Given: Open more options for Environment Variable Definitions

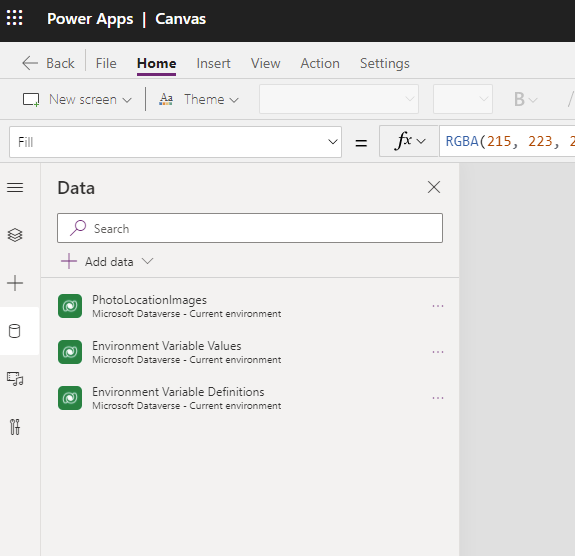Looking at the screenshot, I should click(438, 398).
